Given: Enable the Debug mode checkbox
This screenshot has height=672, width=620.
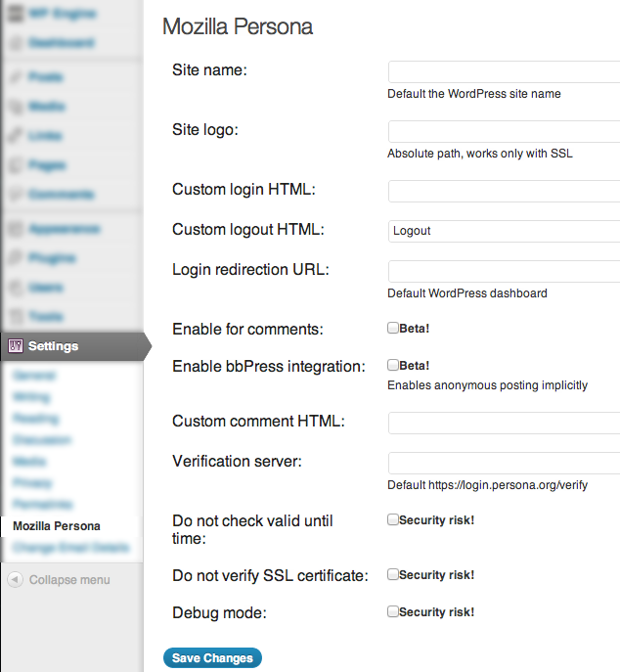Looking at the screenshot, I should coord(393,611).
